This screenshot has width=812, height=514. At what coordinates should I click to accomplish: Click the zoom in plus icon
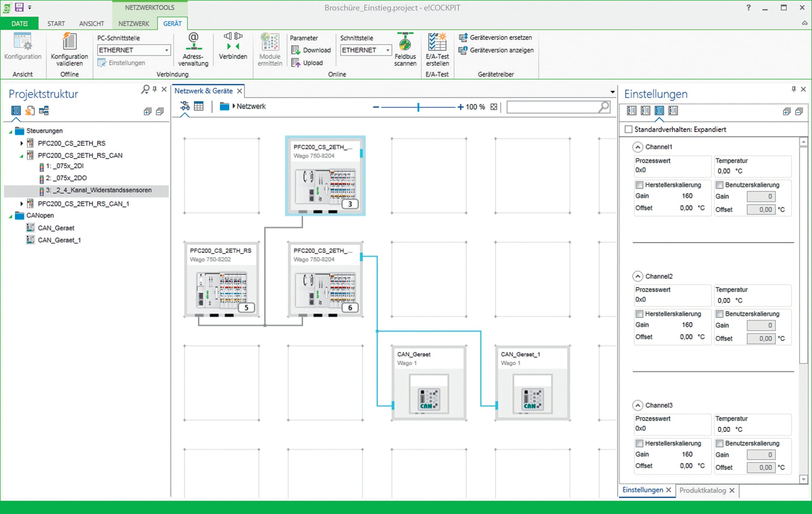click(460, 107)
